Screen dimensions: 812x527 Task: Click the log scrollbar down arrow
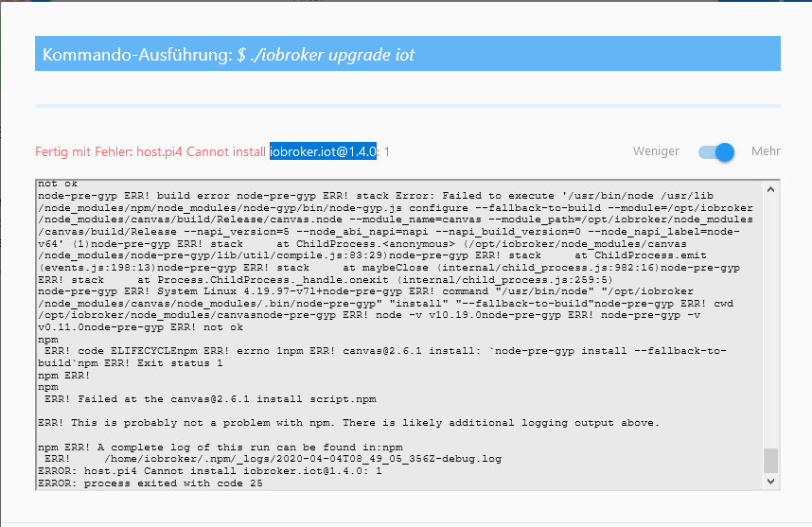pyautogui.click(x=770, y=482)
